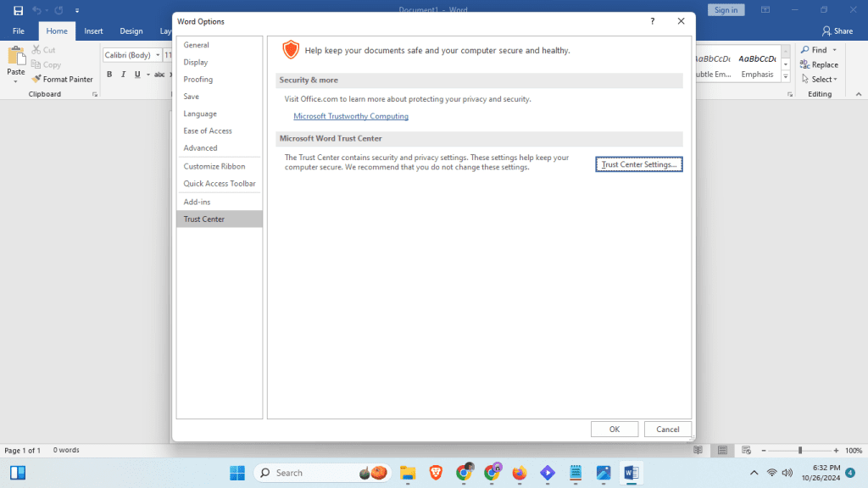Select Quick Access Toolbar category
The image size is (868, 488).
point(220,183)
